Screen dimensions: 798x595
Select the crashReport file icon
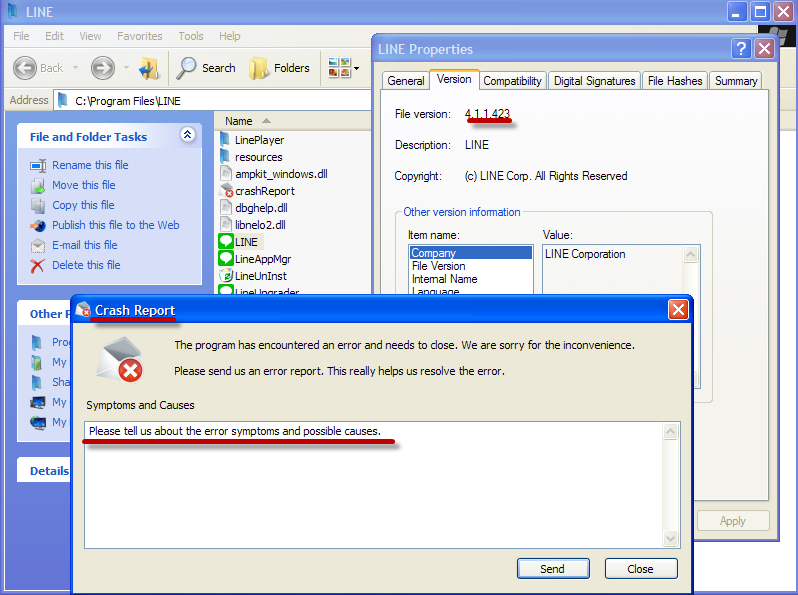coord(225,191)
